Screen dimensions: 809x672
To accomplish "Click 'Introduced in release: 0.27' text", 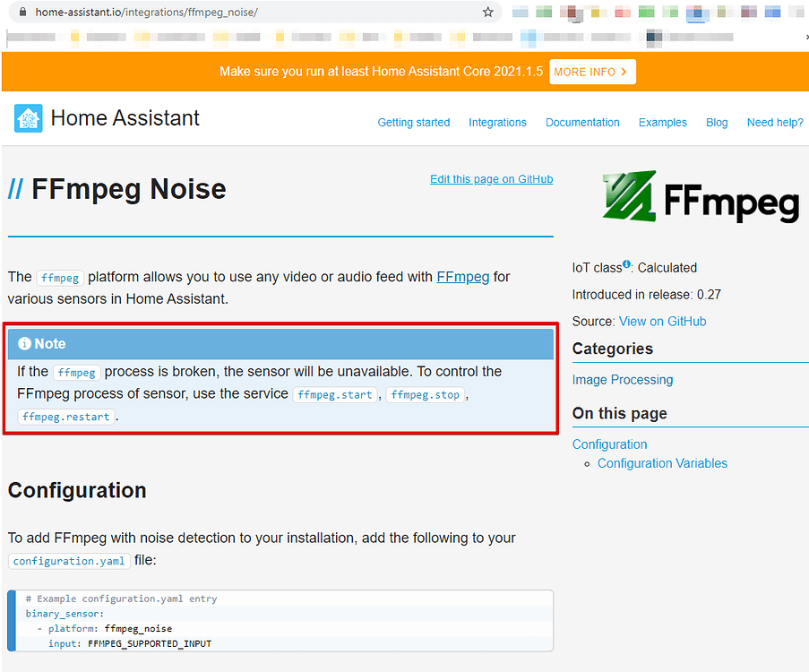I will click(646, 294).
